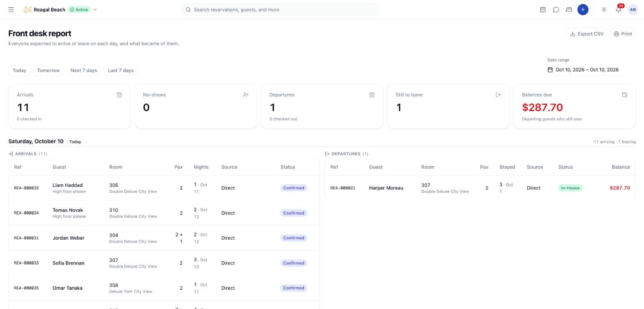
Task: Click the Departures card calendar icon
Action: pos(372,95)
